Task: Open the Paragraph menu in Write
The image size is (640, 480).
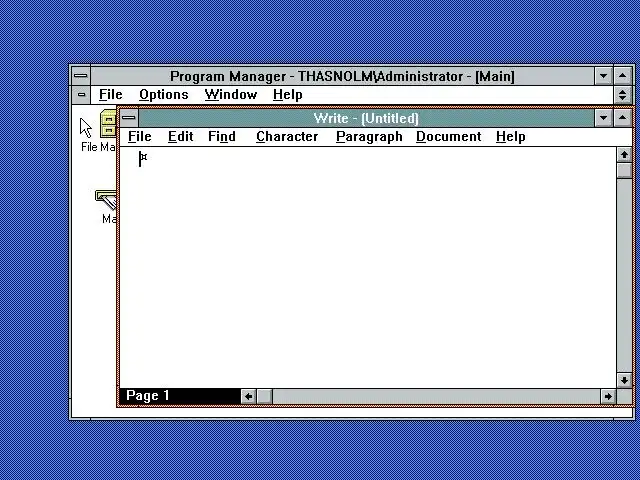Action: pyautogui.click(x=369, y=136)
